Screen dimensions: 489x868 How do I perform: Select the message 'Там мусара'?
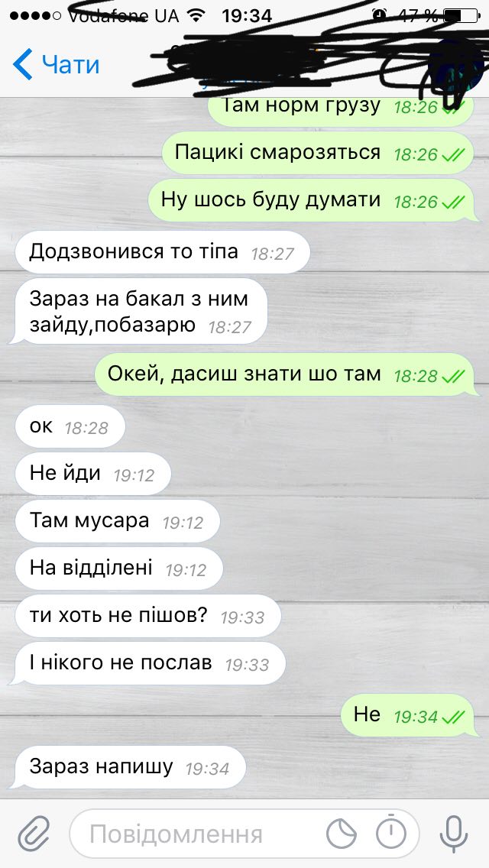pyautogui.click(x=118, y=521)
